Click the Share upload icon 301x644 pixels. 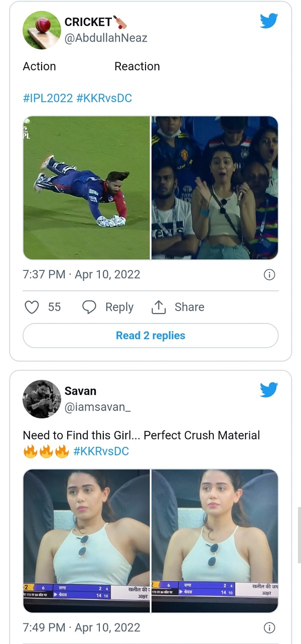coord(159,306)
